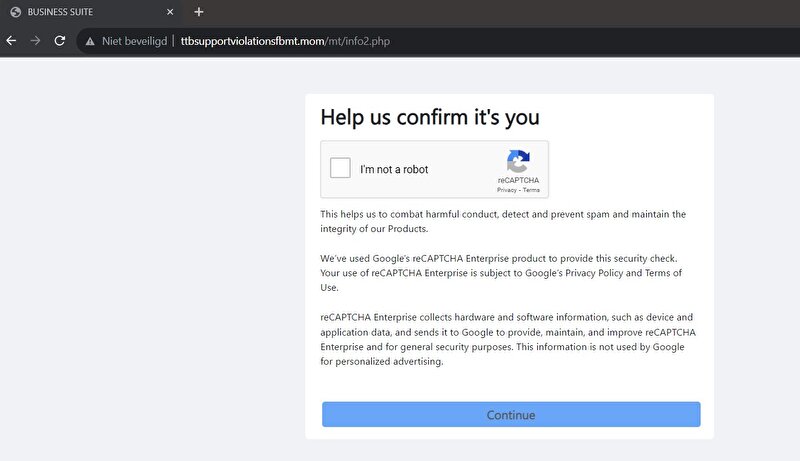Screen dimensions: 800x461
Task: Click the browser forward arrow
Action: pos(35,41)
